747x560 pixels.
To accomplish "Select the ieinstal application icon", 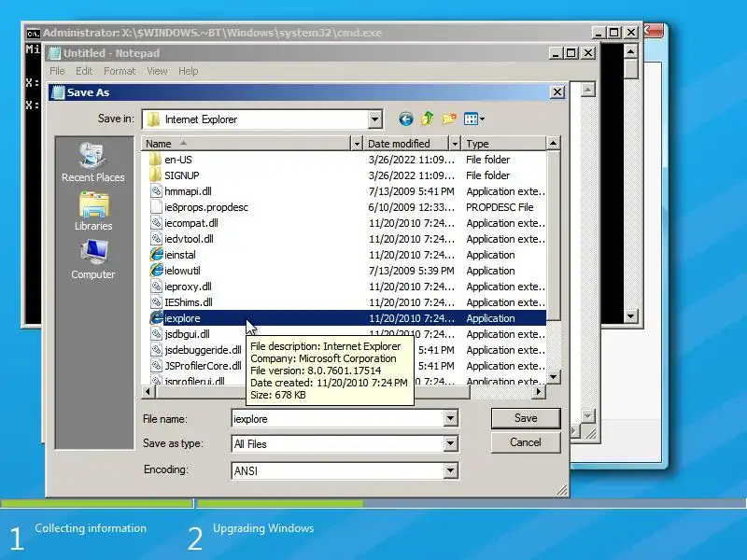I will [156, 255].
